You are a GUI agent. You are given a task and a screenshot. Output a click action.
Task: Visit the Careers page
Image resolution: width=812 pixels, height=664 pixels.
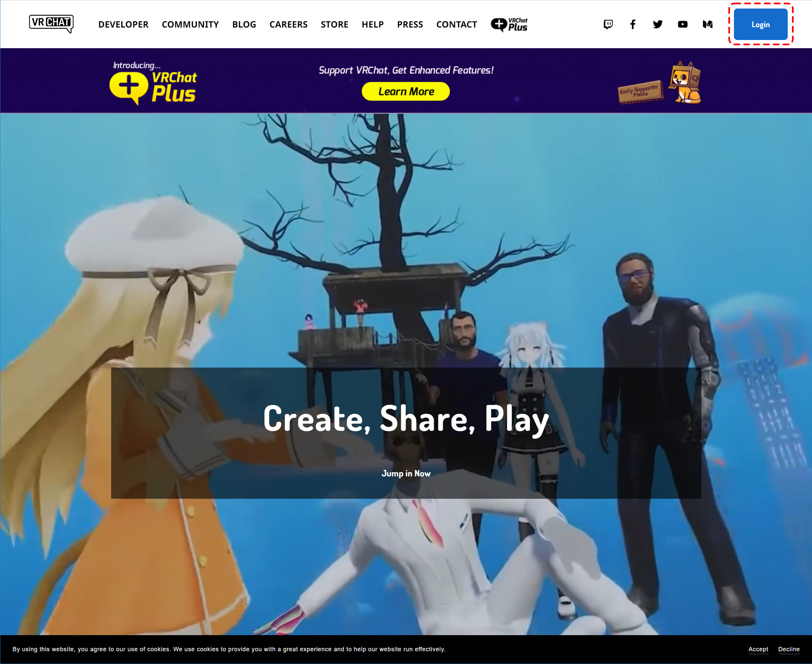click(x=288, y=25)
